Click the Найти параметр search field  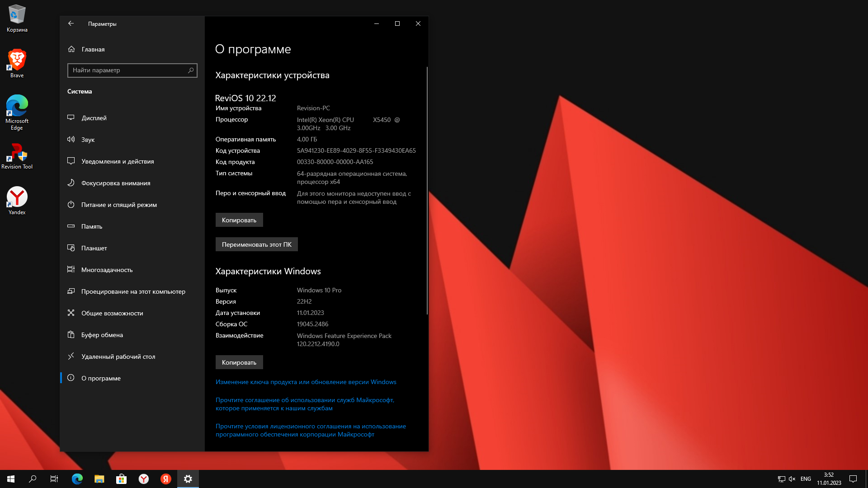coord(129,70)
